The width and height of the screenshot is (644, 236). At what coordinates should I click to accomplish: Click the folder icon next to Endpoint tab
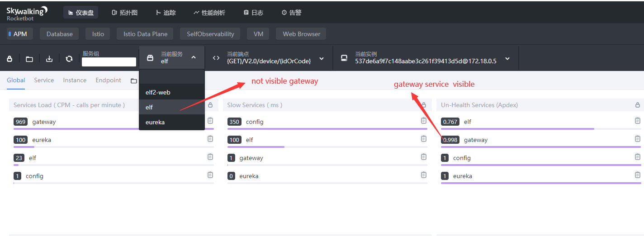click(133, 80)
